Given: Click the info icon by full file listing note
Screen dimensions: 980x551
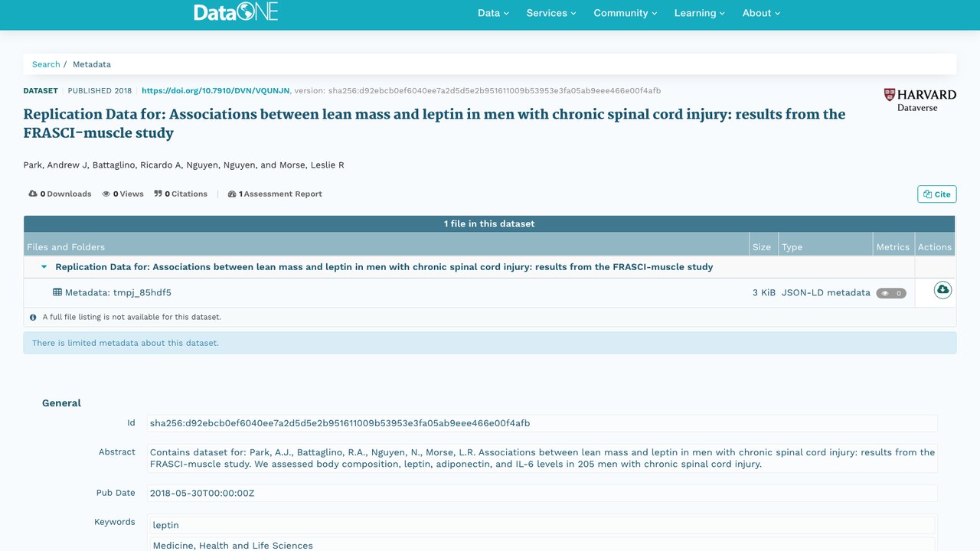Looking at the screenshot, I should coord(33,317).
